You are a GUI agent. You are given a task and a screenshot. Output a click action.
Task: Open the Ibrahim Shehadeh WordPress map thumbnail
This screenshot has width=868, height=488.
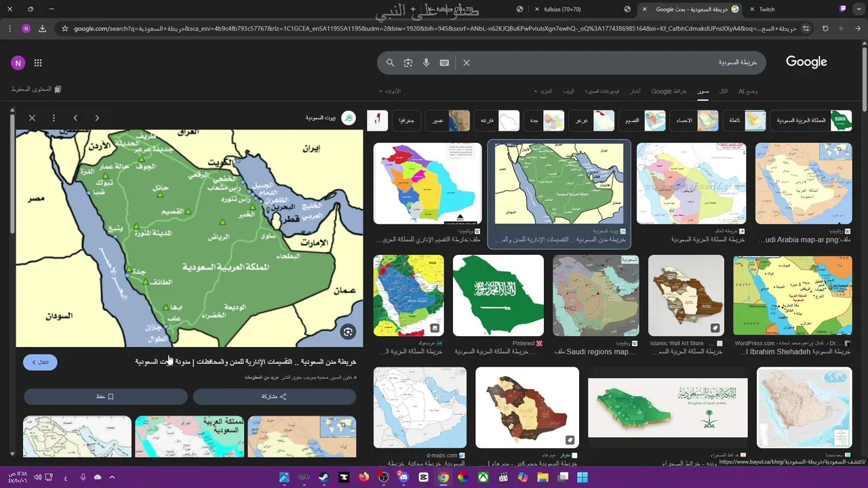click(793, 296)
